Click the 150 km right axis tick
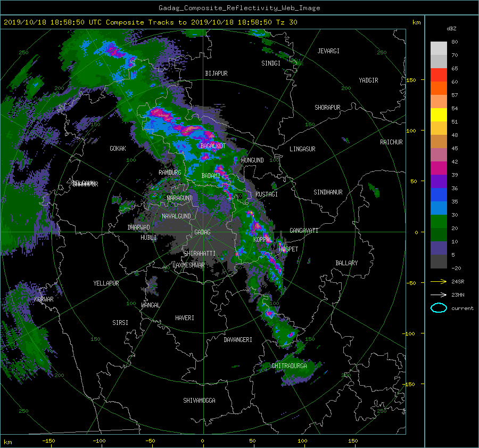 pyautogui.click(x=411, y=80)
